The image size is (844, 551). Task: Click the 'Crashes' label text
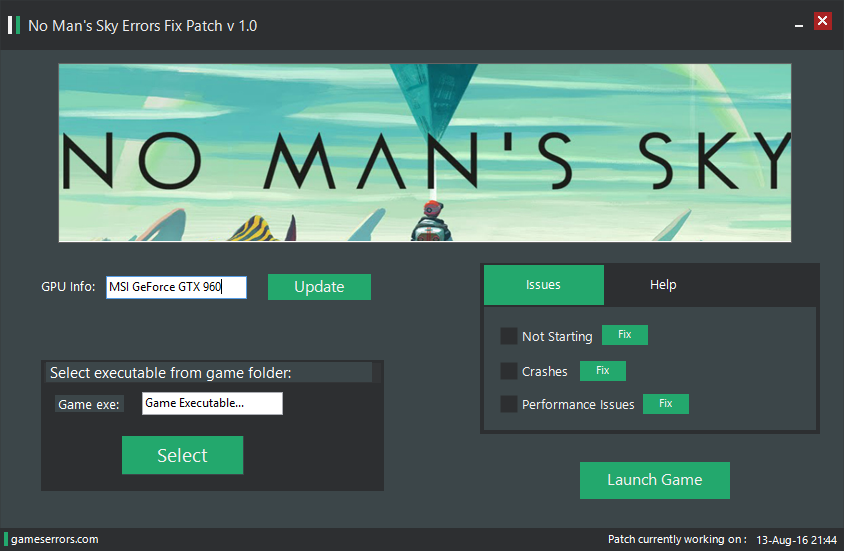[x=545, y=372]
